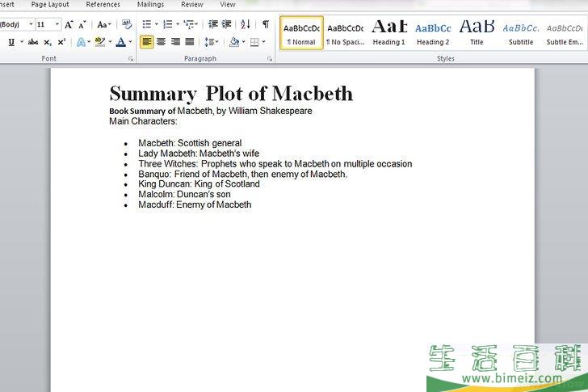Screen dimensions: 588x392
Task: Apply numbered list formatting
Action: point(168,25)
